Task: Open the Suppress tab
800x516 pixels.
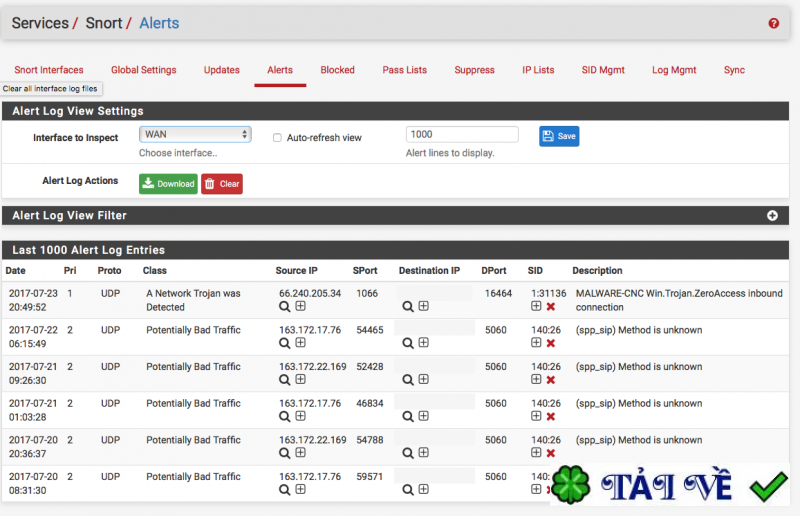Action: tap(474, 70)
